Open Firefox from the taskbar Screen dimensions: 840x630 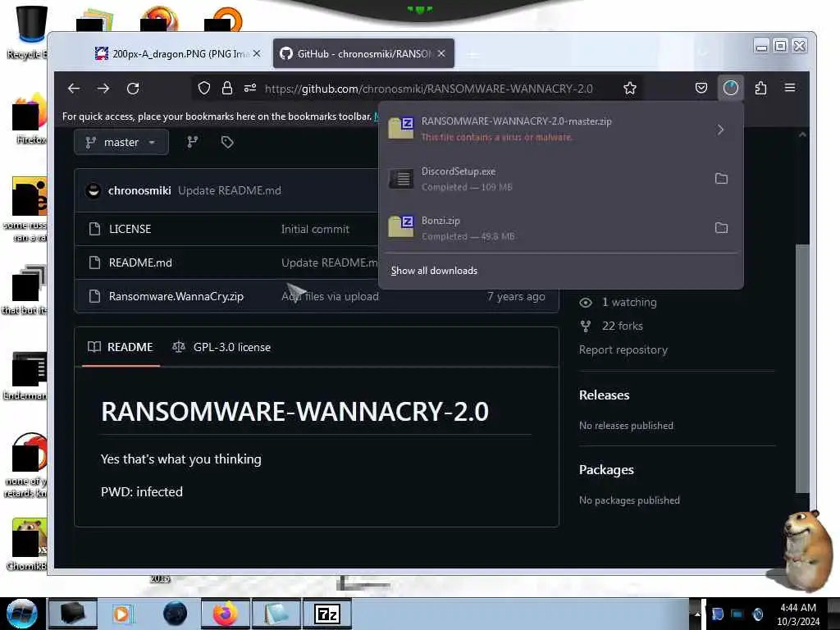coord(225,614)
